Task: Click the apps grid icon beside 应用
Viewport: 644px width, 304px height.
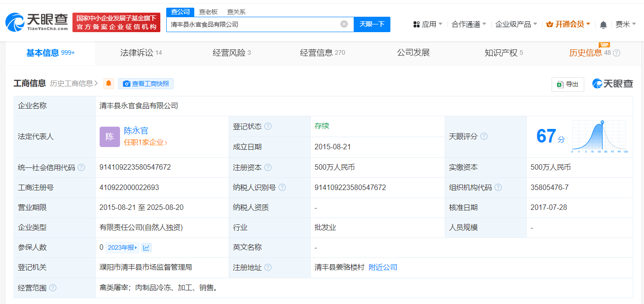Action: [x=416, y=24]
